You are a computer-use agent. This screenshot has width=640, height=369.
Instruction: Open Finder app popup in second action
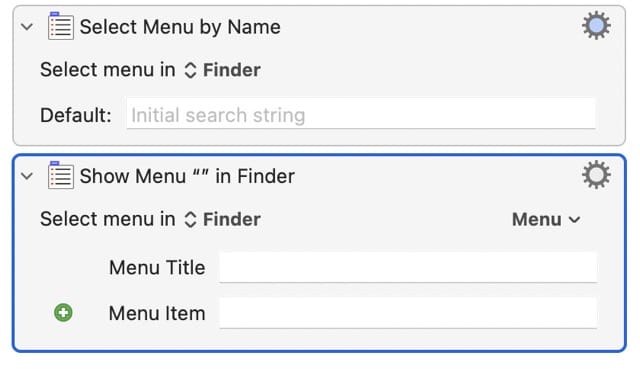[x=222, y=219]
